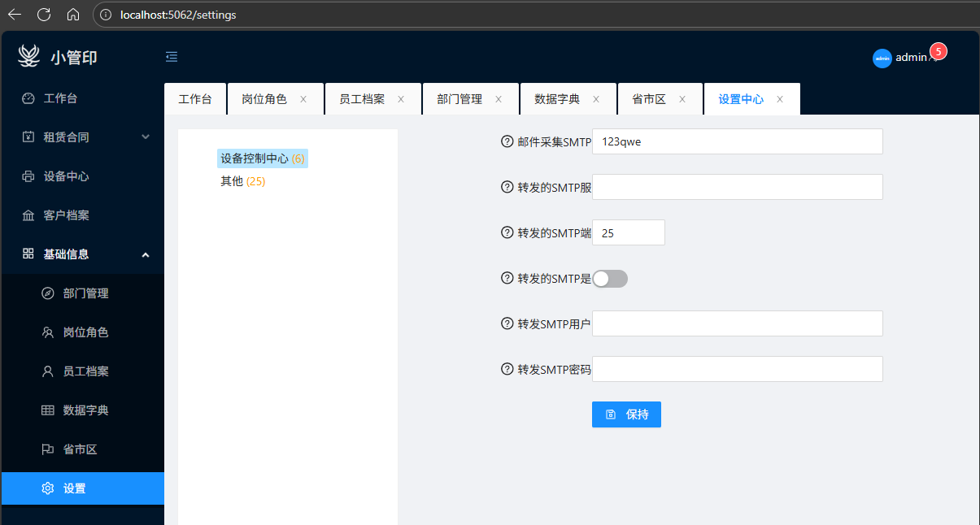
Task: View site info icon in address bar
Action: pyautogui.click(x=104, y=15)
